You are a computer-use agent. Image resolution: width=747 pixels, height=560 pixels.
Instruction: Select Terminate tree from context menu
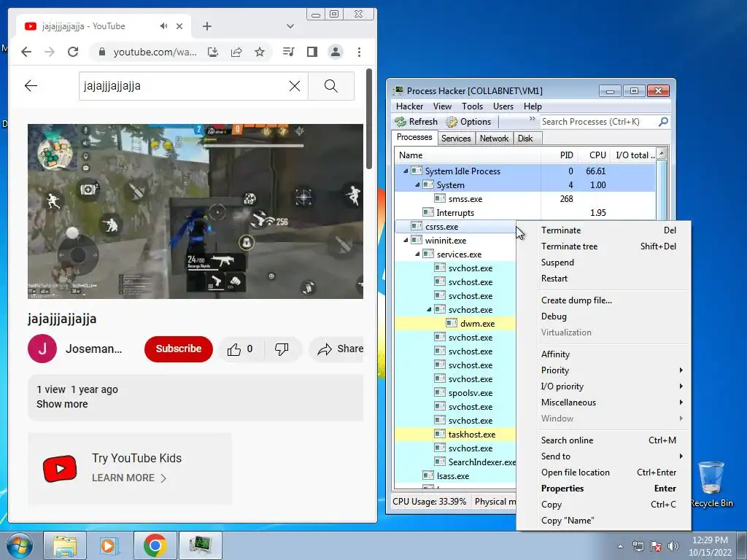click(x=603, y=246)
